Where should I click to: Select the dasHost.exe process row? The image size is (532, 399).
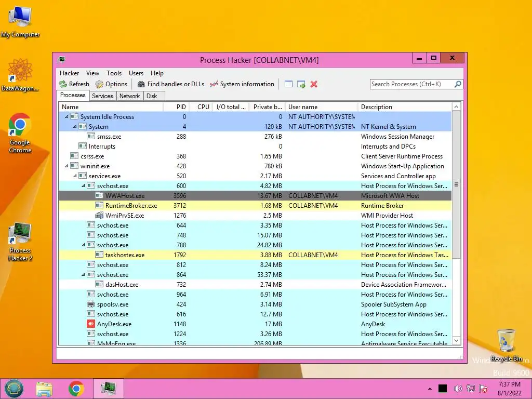255,285
